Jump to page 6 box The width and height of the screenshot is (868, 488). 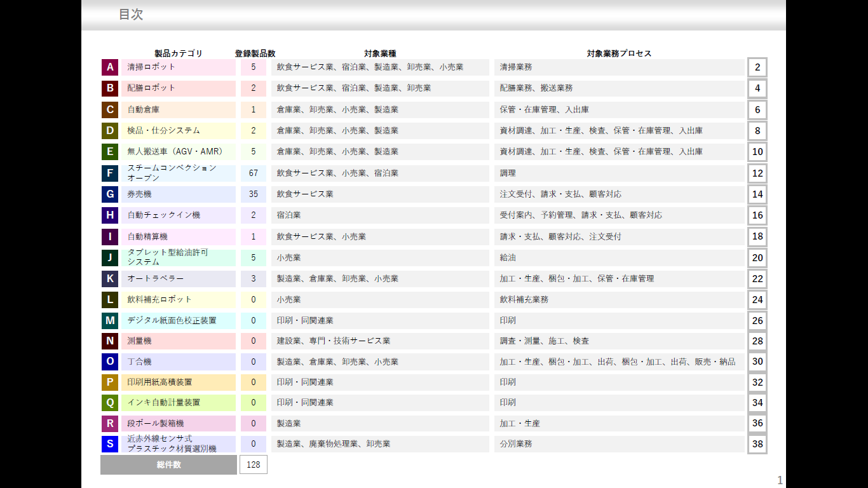pyautogui.click(x=757, y=110)
